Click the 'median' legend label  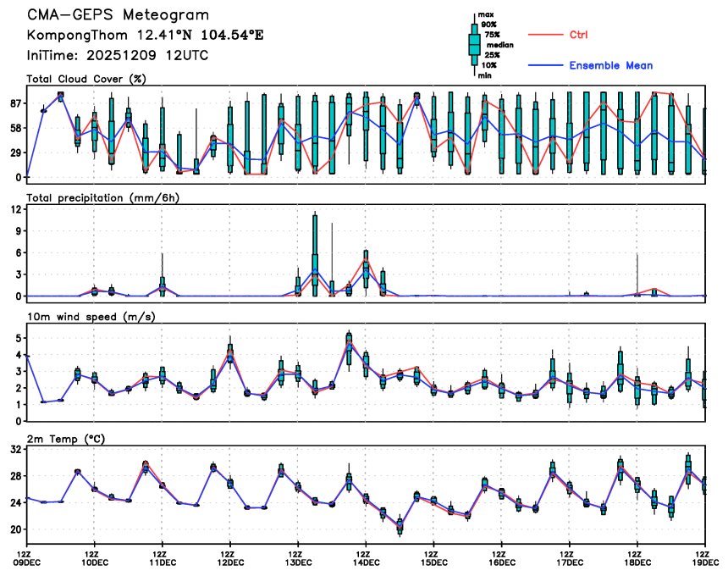point(500,45)
